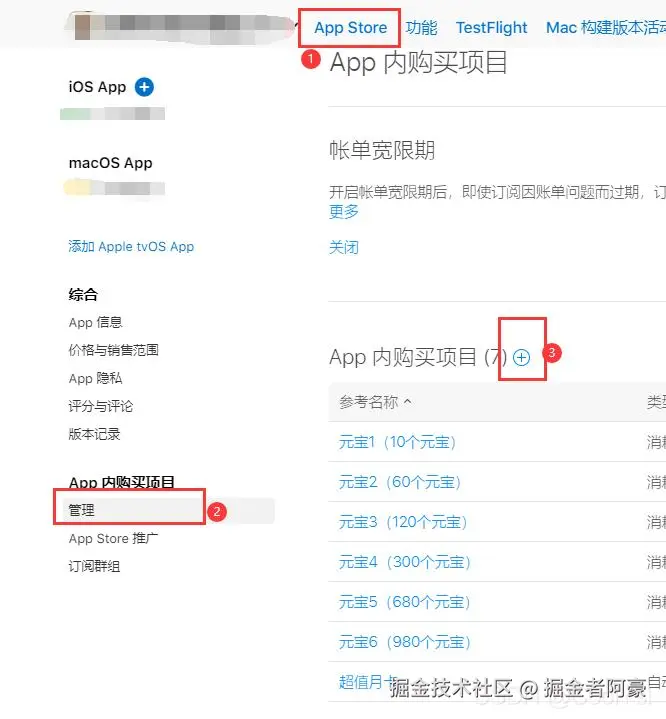Open 订阅群组 in sidebar
Viewport: 666px width, 719px height.
point(94,566)
